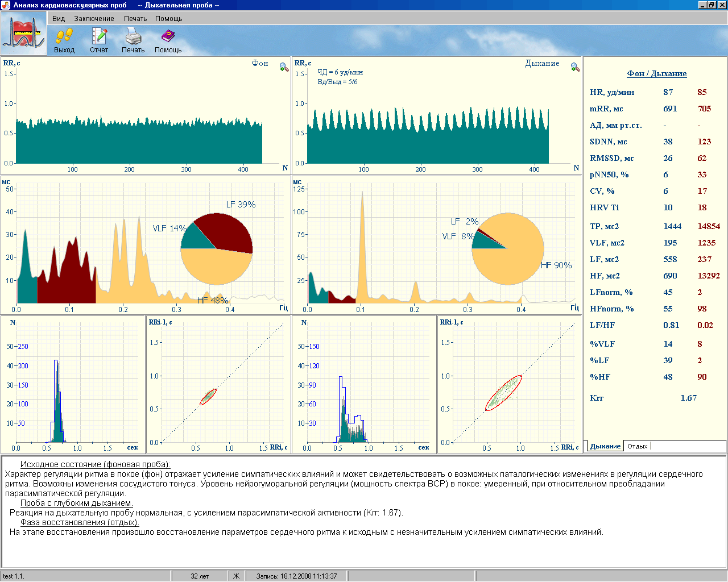This screenshot has width=728, height=582.
Task: Open the Вид menu
Action: pos(59,19)
